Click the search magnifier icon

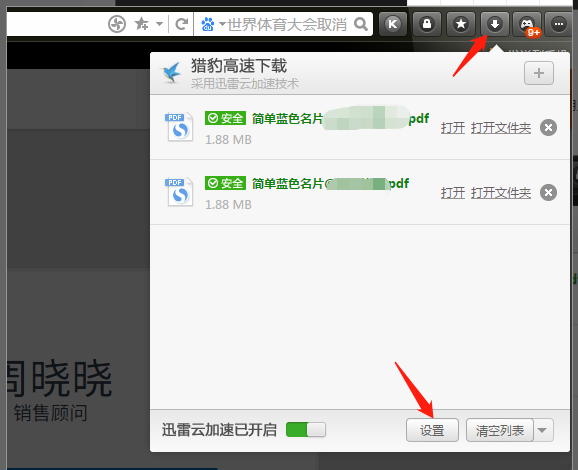[361, 24]
